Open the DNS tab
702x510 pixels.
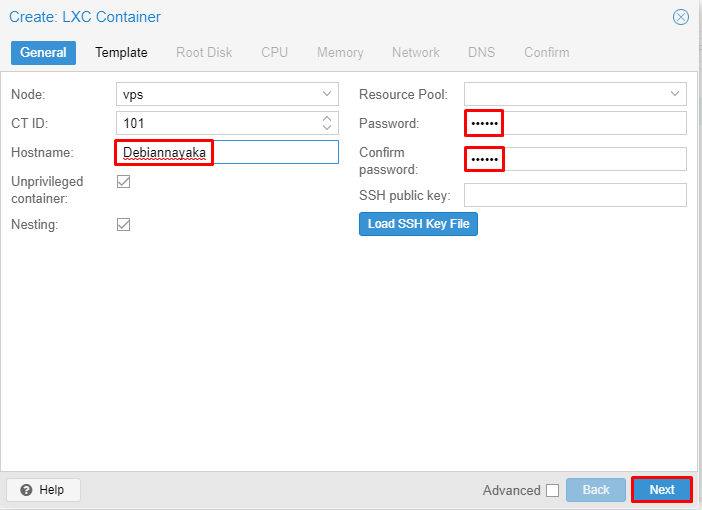coord(482,52)
